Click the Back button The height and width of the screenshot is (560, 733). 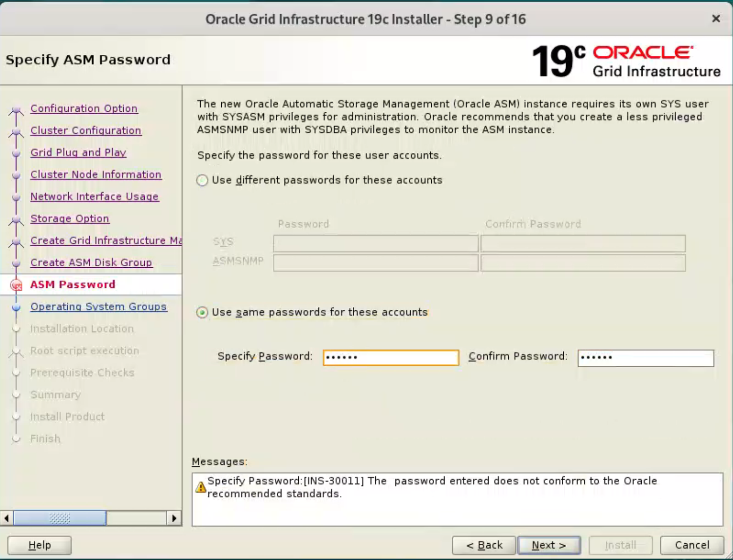(484, 545)
